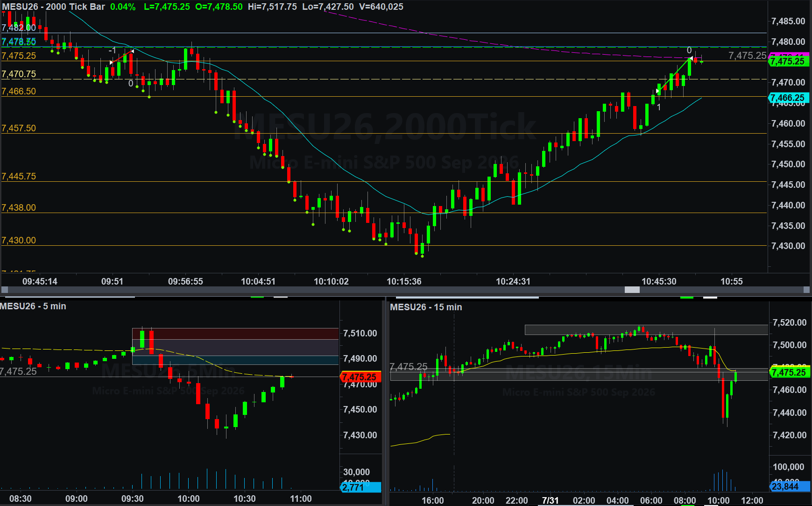Click the 7,457.50 level label

coord(19,128)
